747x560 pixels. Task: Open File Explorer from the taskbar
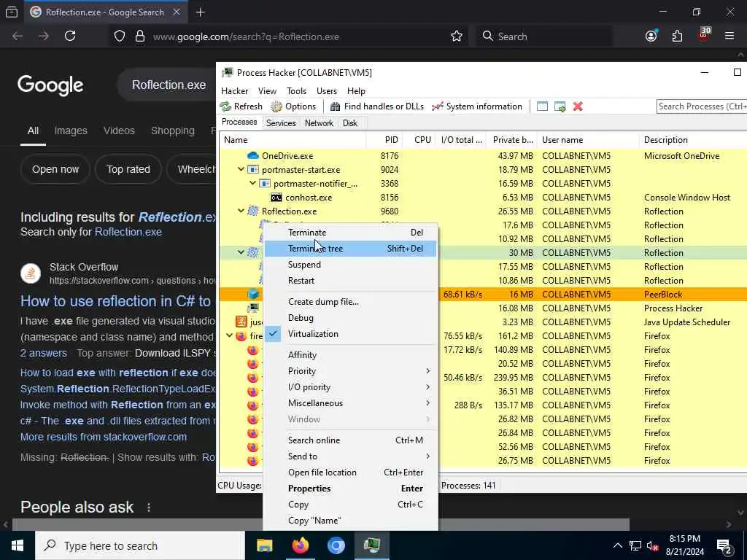(x=264, y=545)
